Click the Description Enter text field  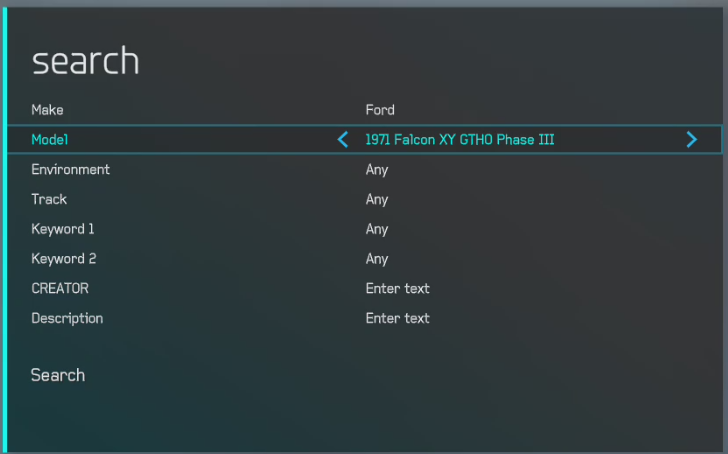(x=397, y=318)
